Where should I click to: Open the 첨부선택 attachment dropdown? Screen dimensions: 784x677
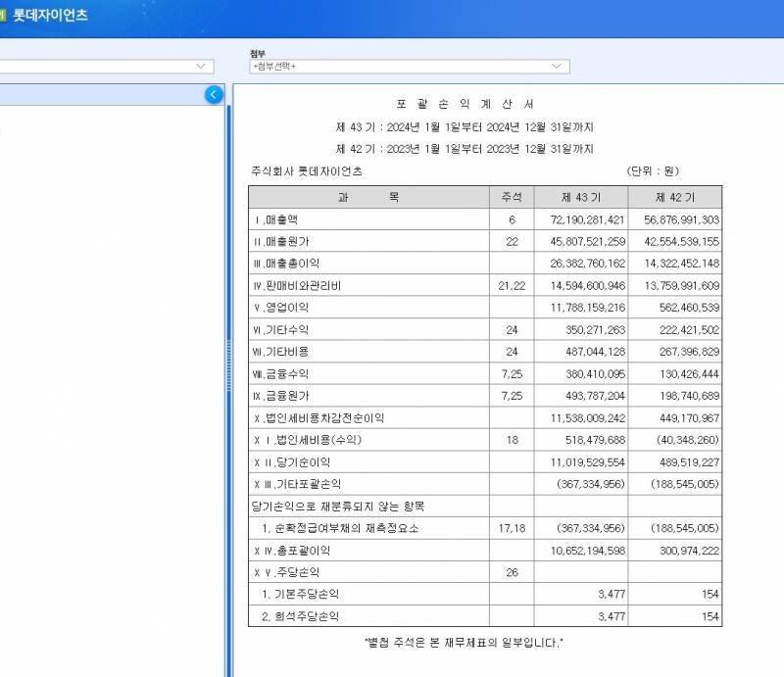(410, 67)
